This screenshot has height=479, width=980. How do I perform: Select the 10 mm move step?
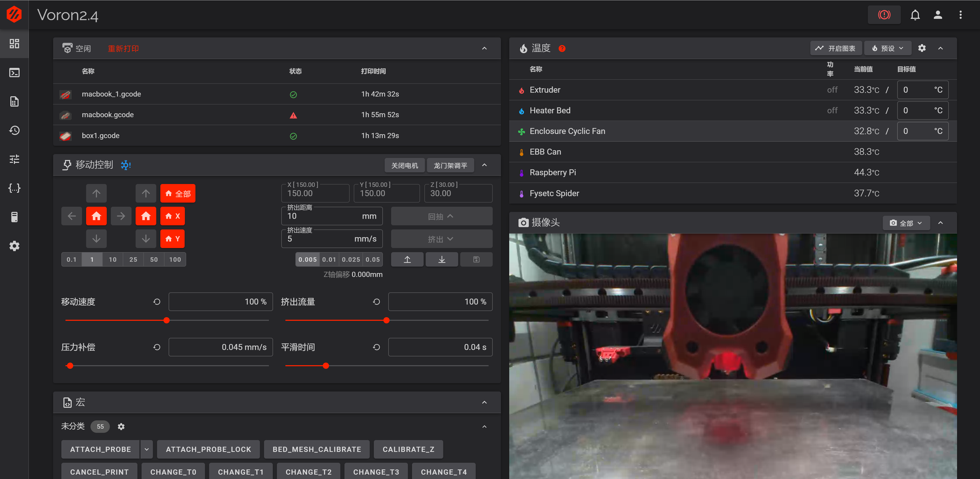[113, 259]
